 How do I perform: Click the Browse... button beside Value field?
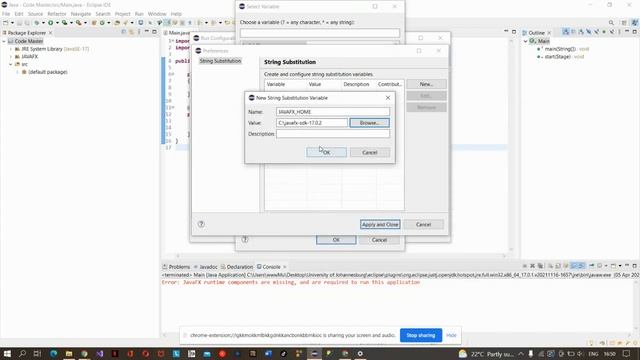(x=369, y=123)
